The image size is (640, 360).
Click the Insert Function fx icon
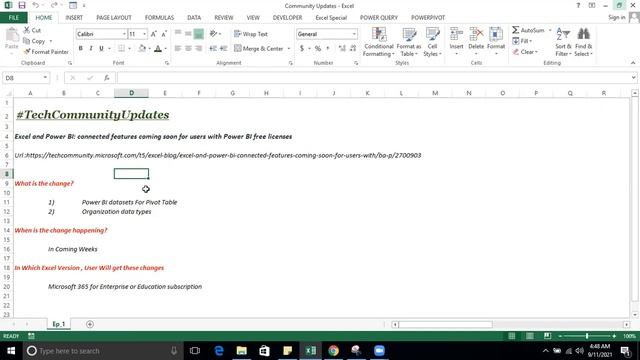(107, 78)
